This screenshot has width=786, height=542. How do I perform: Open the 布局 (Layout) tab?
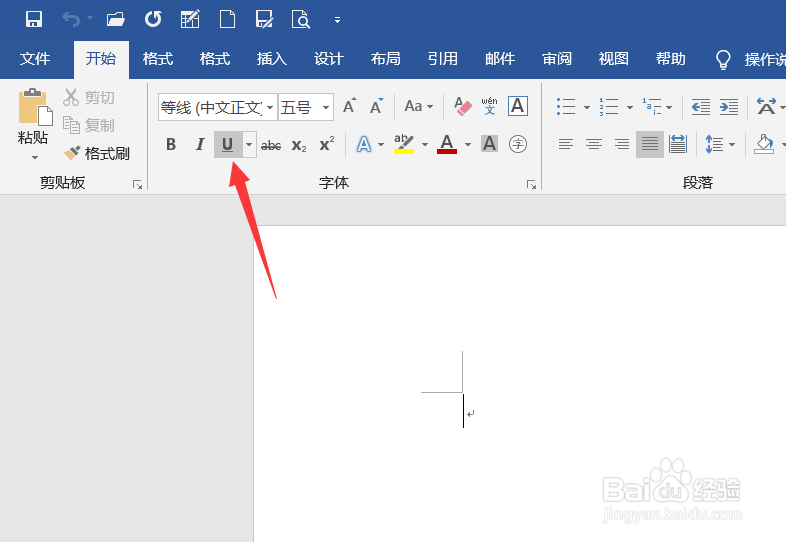[x=385, y=59]
